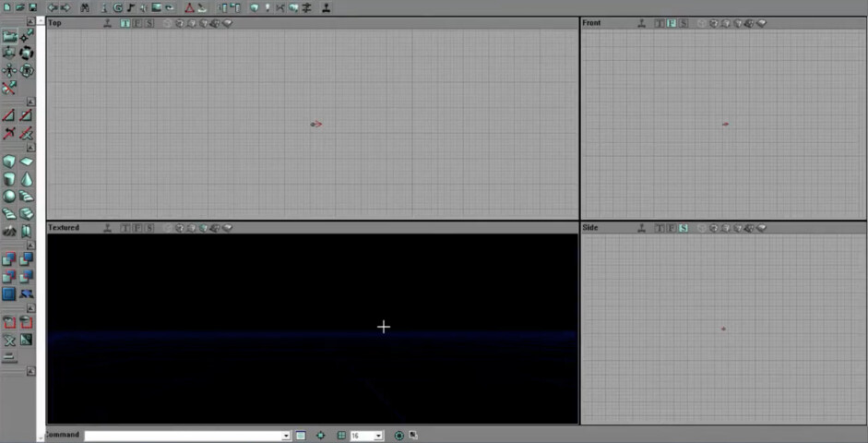Collapse the camera/mode tools group
The width and height of the screenshot is (868, 443).
(x=31, y=20)
